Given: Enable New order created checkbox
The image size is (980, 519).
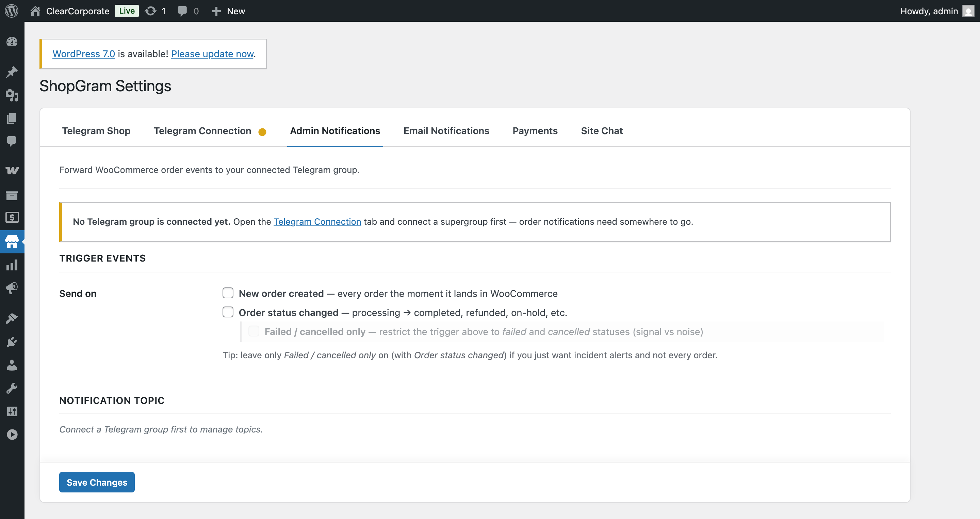Looking at the screenshot, I should tap(228, 293).
